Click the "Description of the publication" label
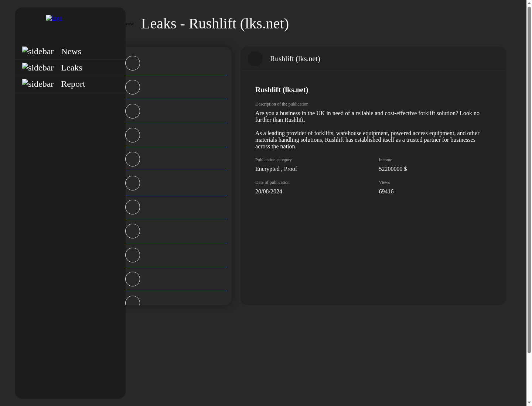The height and width of the screenshot is (406, 532). pyautogui.click(x=282, y=104)
